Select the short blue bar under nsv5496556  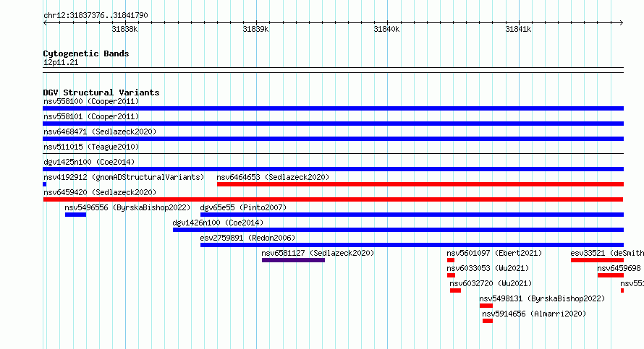pyautogui.click(x=75, y=215)
